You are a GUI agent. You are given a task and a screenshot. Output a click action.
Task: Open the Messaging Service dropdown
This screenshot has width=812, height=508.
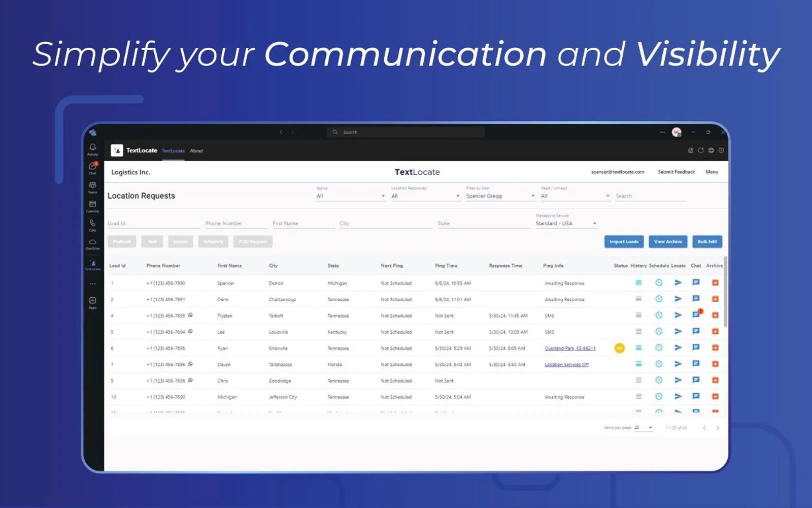coord(566,224)
